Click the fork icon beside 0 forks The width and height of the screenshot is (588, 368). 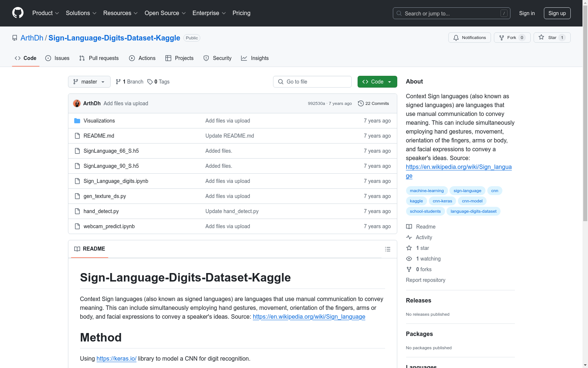409,269
